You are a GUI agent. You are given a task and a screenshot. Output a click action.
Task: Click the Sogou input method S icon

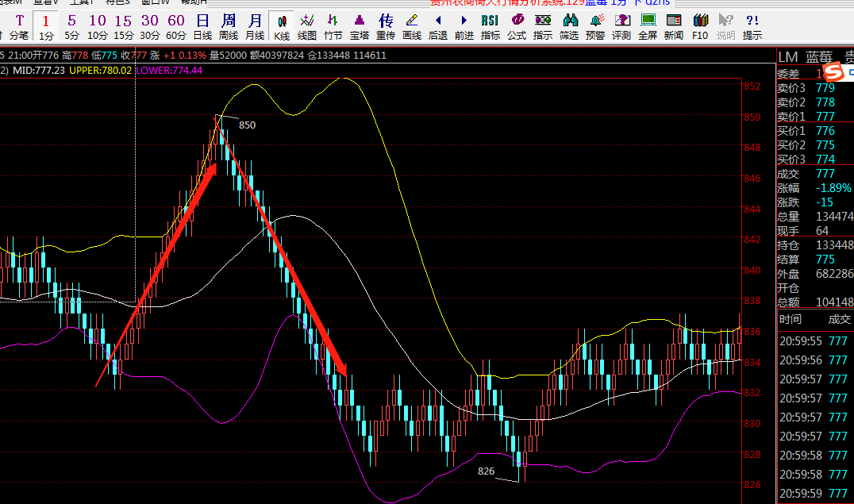833,71
